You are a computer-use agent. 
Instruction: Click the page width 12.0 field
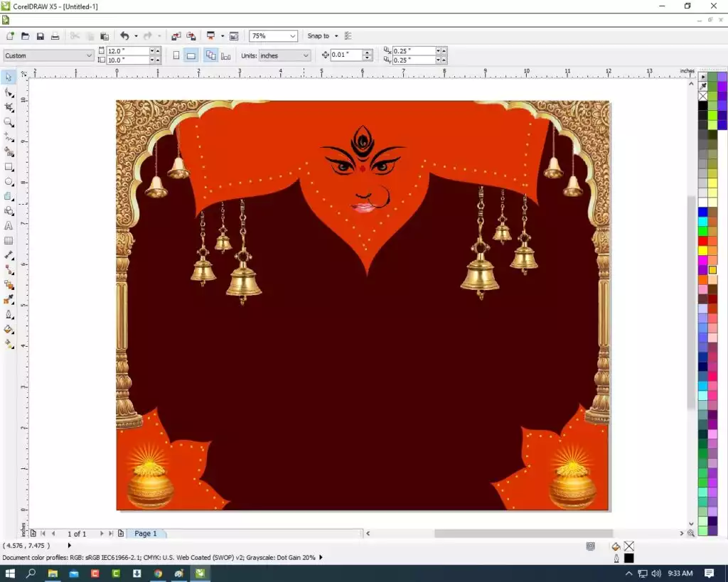click(128, 51)
